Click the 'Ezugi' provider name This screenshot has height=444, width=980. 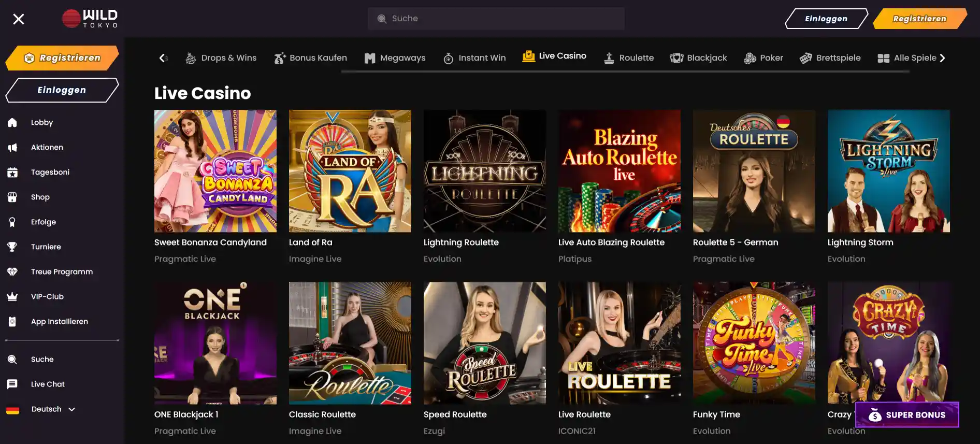tap(434, 431)
